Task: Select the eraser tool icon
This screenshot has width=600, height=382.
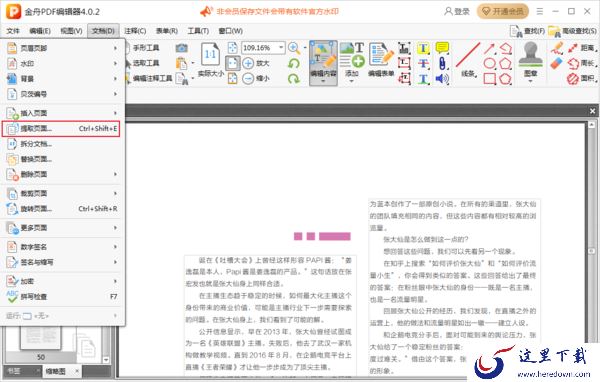Action: [x=557, y=64]
